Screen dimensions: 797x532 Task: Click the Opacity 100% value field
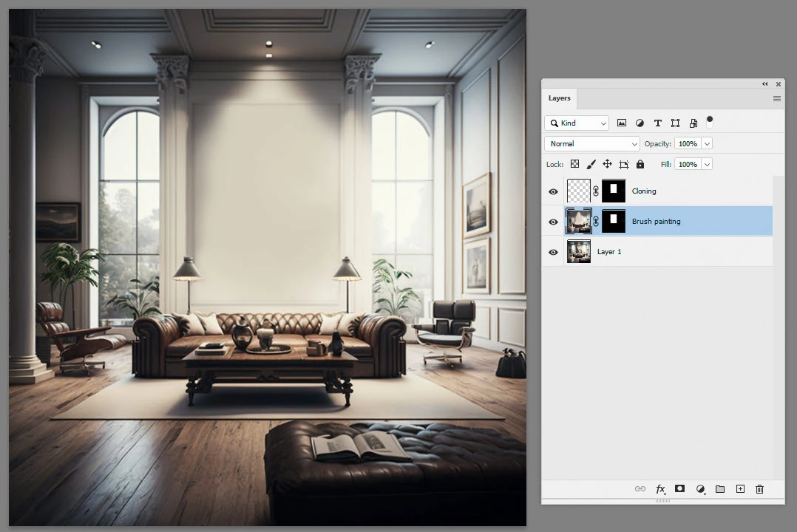(688, 144)
